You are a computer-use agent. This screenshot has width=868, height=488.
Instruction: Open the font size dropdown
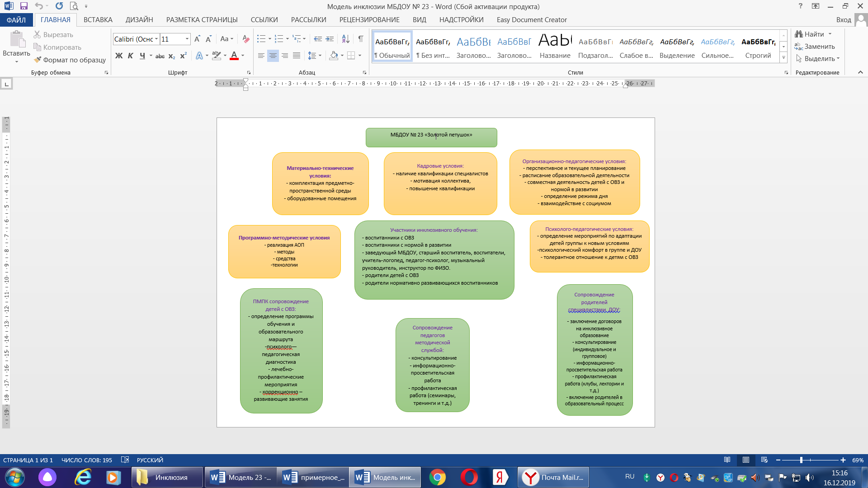click(x=187, y=39)
